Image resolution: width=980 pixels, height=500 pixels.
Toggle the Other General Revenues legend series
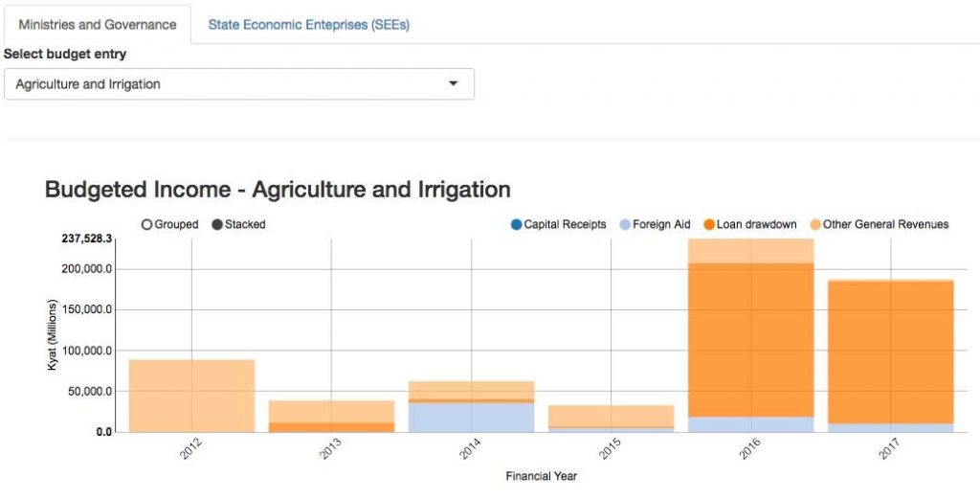tap(880, 224)
